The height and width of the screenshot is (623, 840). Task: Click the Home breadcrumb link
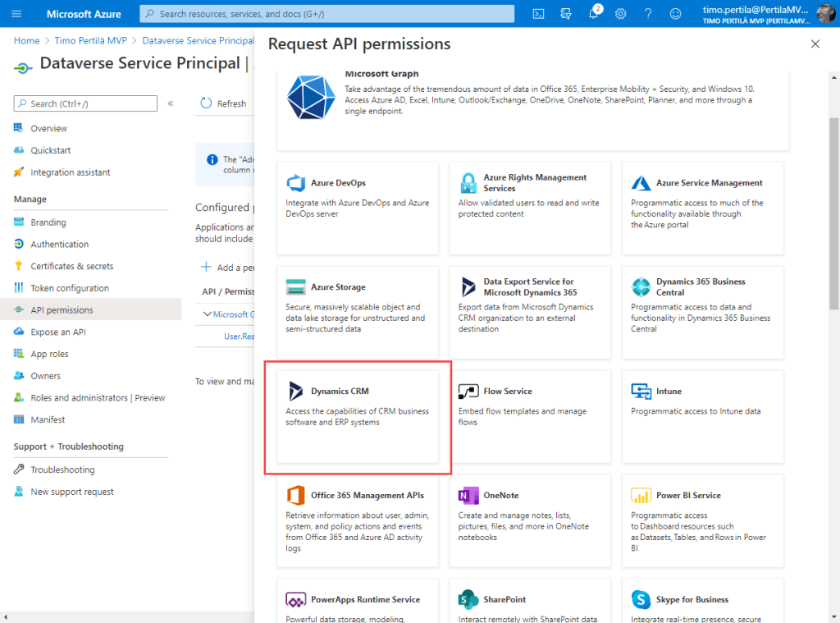click(x=26, y=40)
